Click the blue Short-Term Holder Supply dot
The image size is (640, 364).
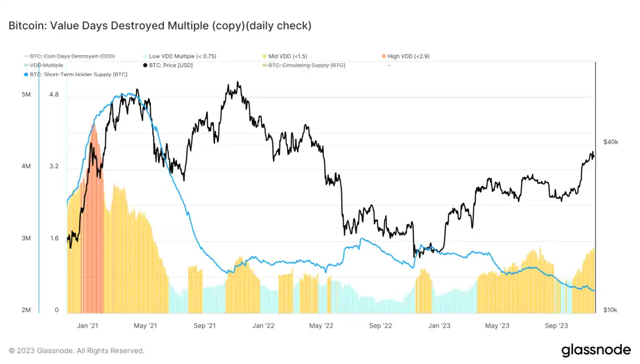26,75
